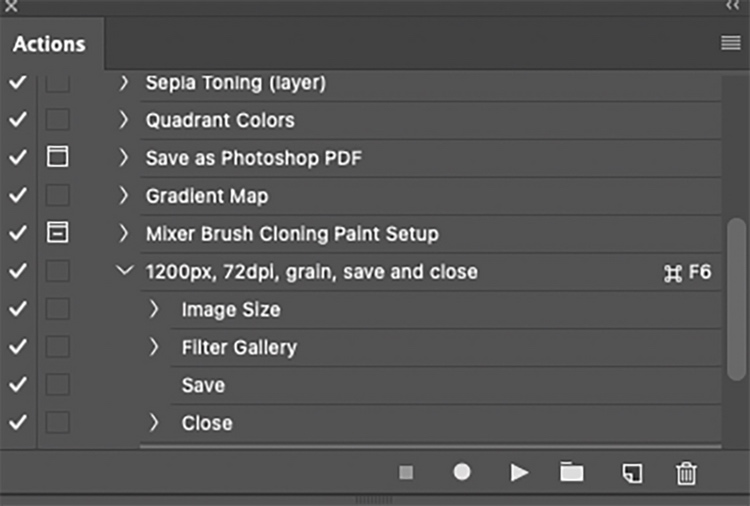Toggle dialog icon for Save as Photoshop PDF
This screenshot has width=750, height=506.
pos(58,158)
